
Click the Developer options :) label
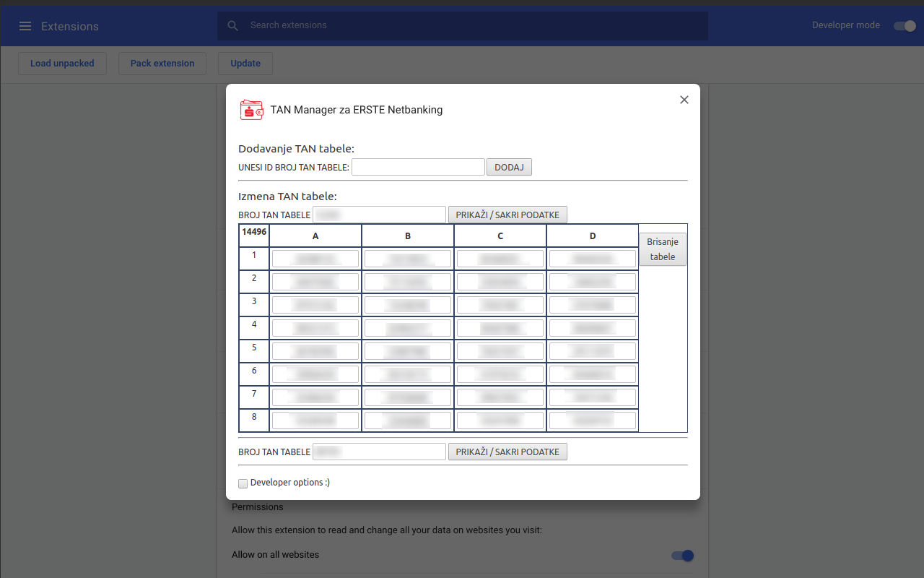click(x=290, y=483)
